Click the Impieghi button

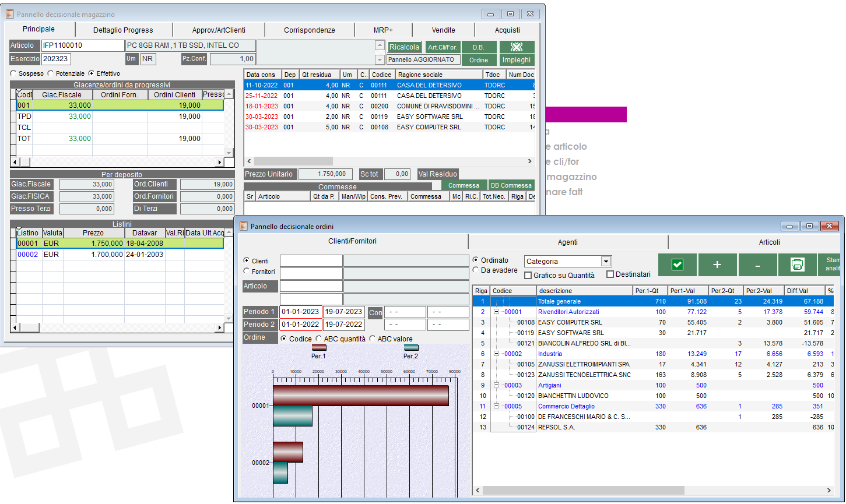[516, 60]
